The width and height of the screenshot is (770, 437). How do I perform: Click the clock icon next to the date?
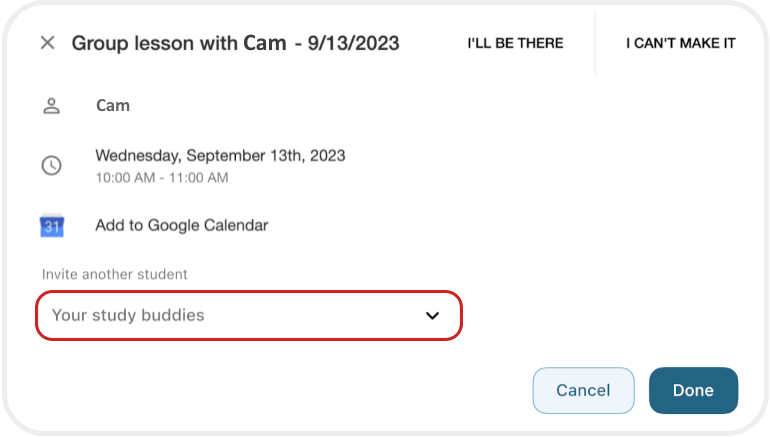[x=51, y=166]
